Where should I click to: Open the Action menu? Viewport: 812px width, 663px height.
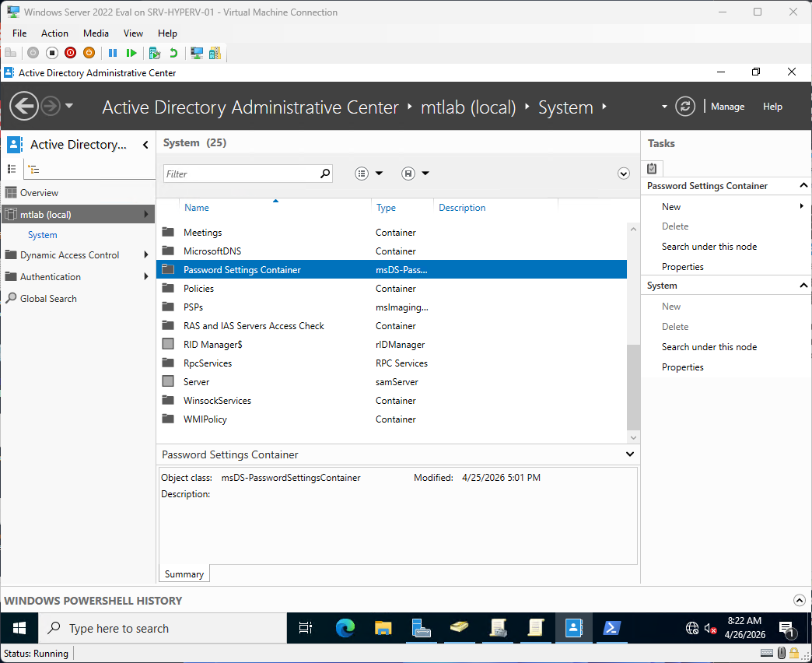(54, 33)
